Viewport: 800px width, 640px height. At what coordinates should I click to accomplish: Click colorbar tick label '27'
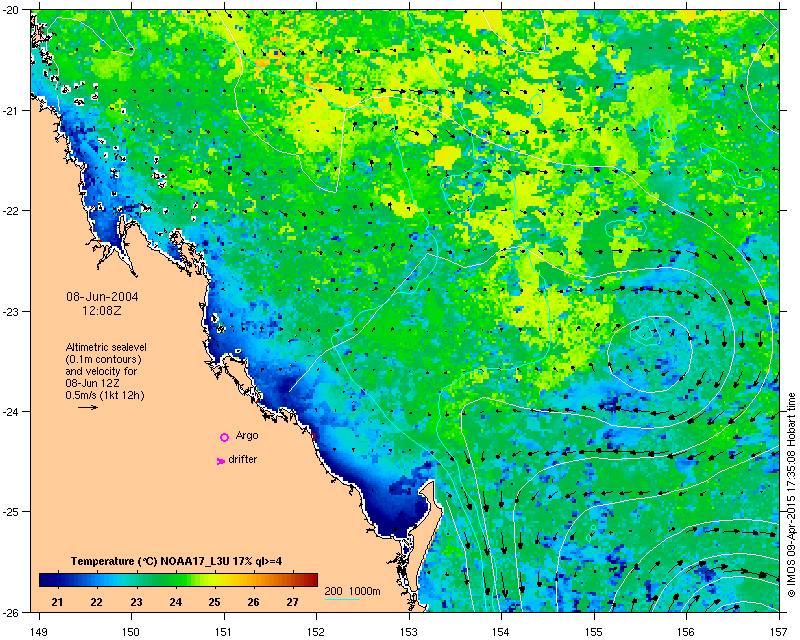292,602
